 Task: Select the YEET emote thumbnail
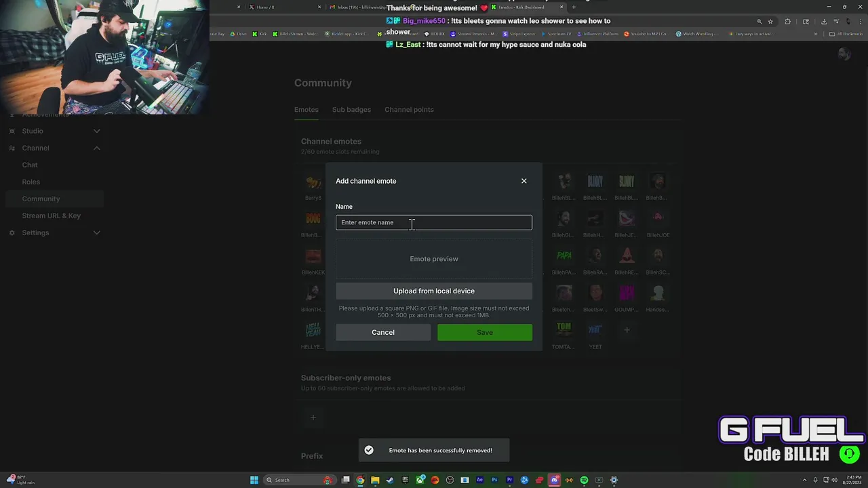click(x=595, y=330)
